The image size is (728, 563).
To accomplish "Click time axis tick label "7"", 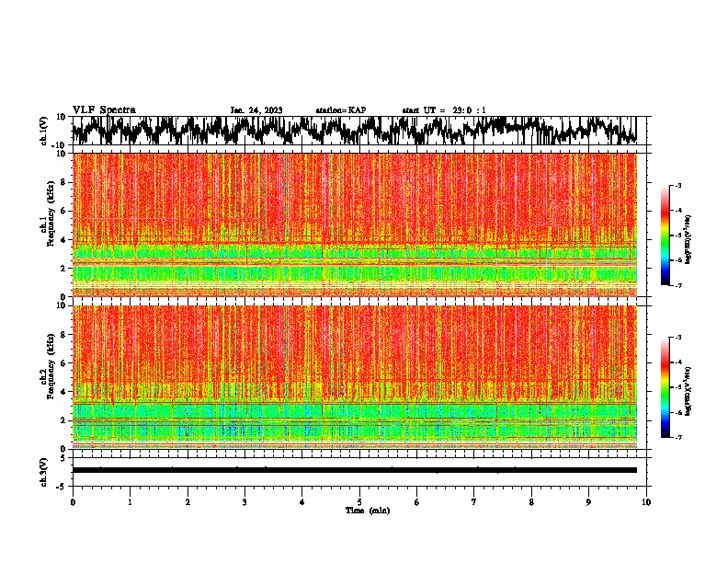I will [x=474, y=502].
